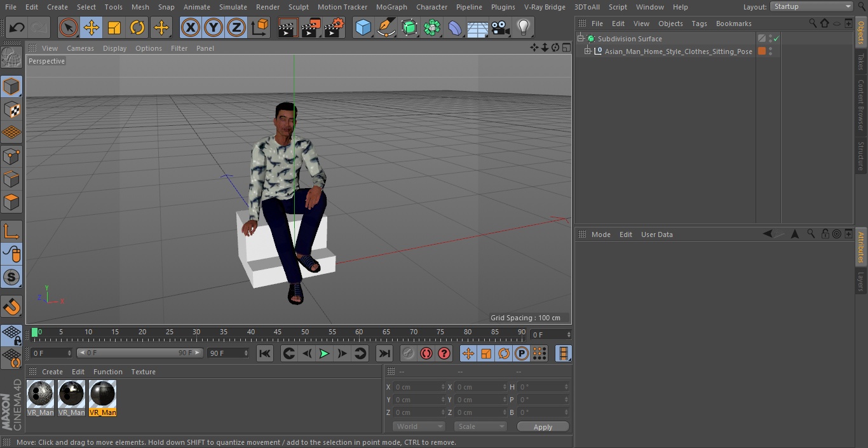Image resolution: width=868 pixels, height=448 pixels.
Task: Open the Content Browser side tab
Action: [861, 104]
